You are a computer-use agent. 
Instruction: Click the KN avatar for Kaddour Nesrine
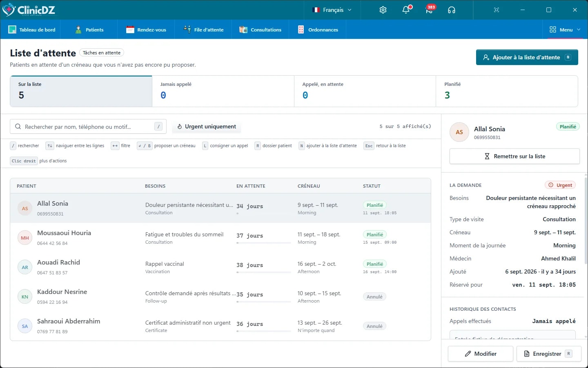pyautogui.click(x=25, y=296)
